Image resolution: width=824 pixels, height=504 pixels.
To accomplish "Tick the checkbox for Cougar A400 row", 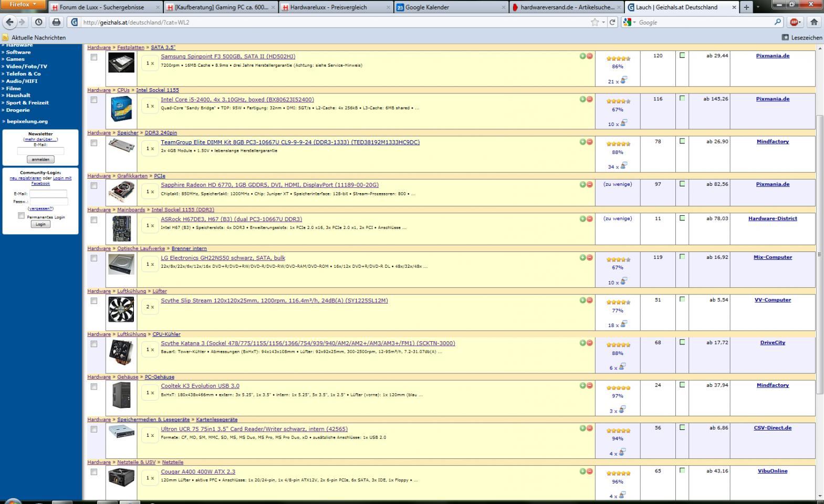I will [x=94, y=472].
